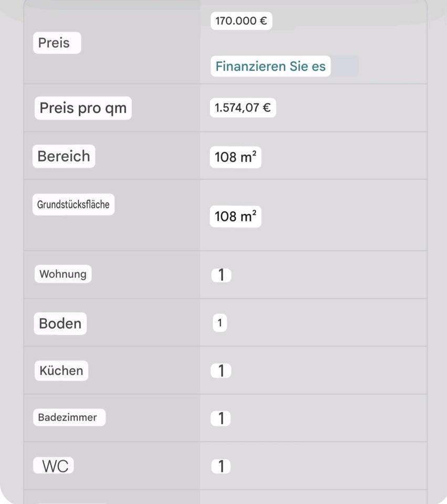Select the value 1 in Wohnung row
Image resolution: width=447 pixels, height=504 pixels.
(x=221, y=275)
